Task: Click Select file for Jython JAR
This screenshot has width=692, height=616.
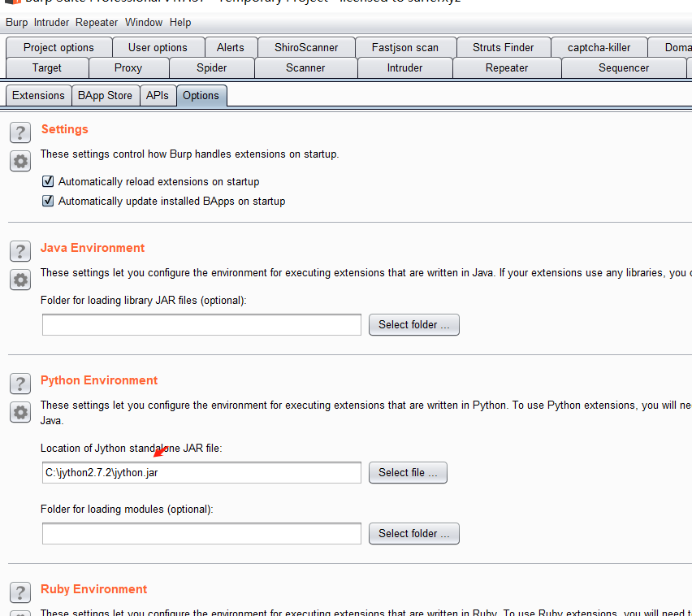Action: point(408,473)
